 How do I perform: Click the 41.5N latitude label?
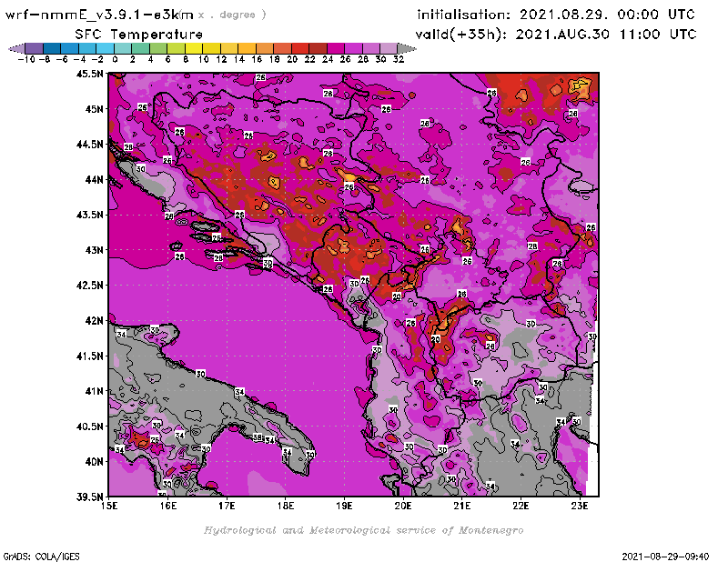tap(89, 356)
